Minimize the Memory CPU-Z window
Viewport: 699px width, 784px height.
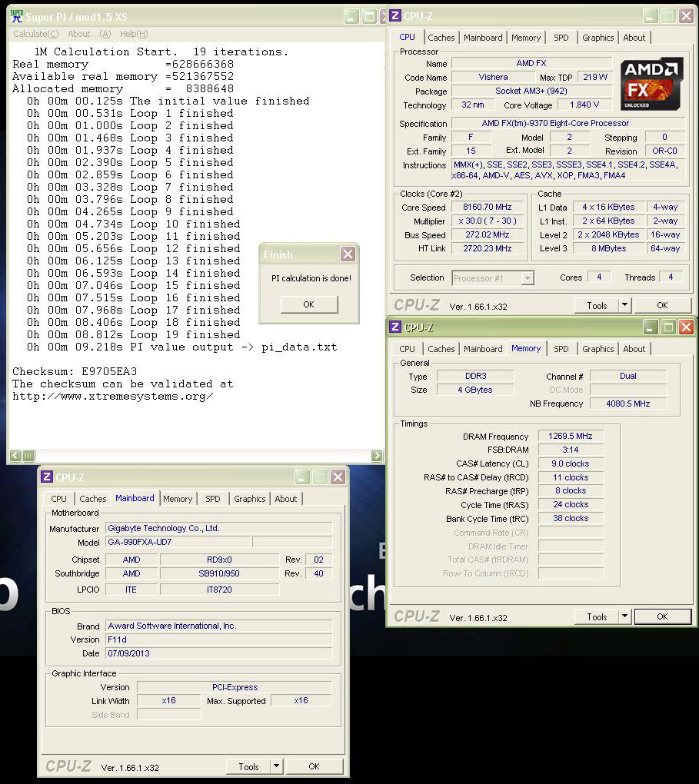click(650, 327)
